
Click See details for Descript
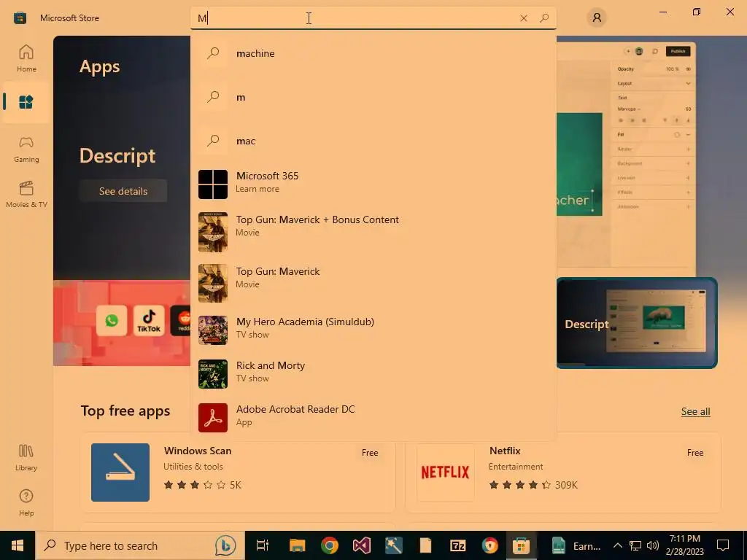[123, 191]
